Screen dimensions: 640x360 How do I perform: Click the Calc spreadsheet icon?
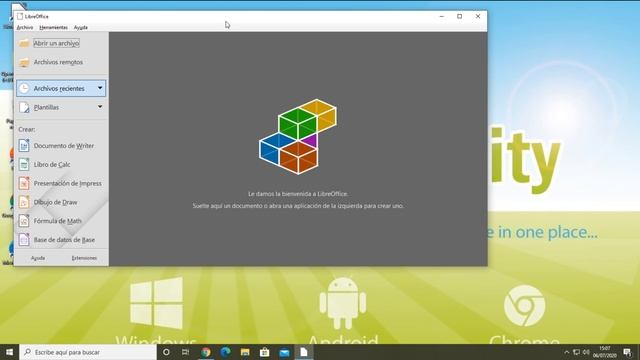24,164
